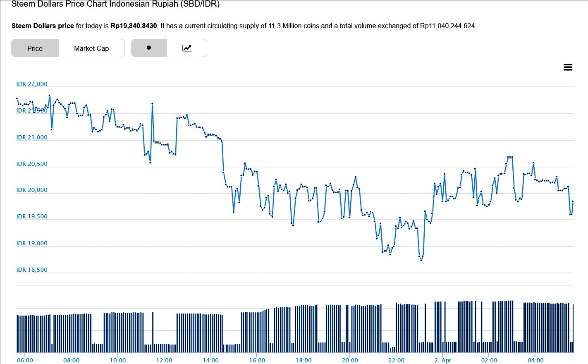Image resolution: width=588 pixels, height=364 pixels.
Task: Click the 16:00 time axis label
Action: tap(257, 360)
